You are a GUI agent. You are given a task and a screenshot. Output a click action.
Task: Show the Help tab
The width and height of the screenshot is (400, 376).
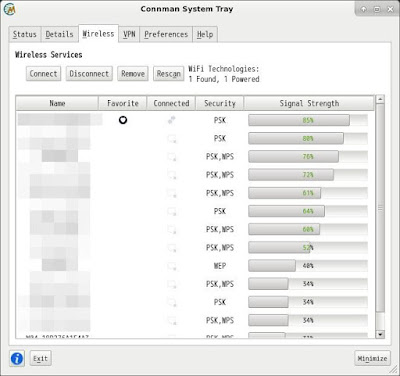205,34
